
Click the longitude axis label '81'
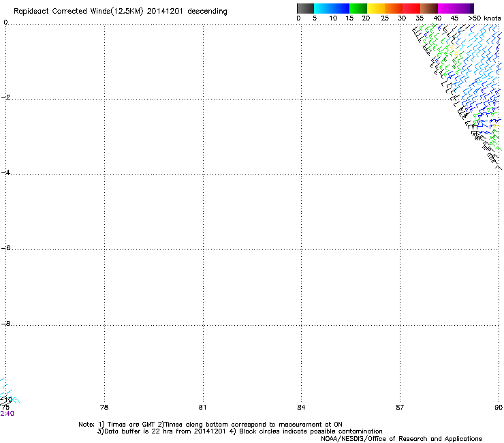[x=202, y=408]
